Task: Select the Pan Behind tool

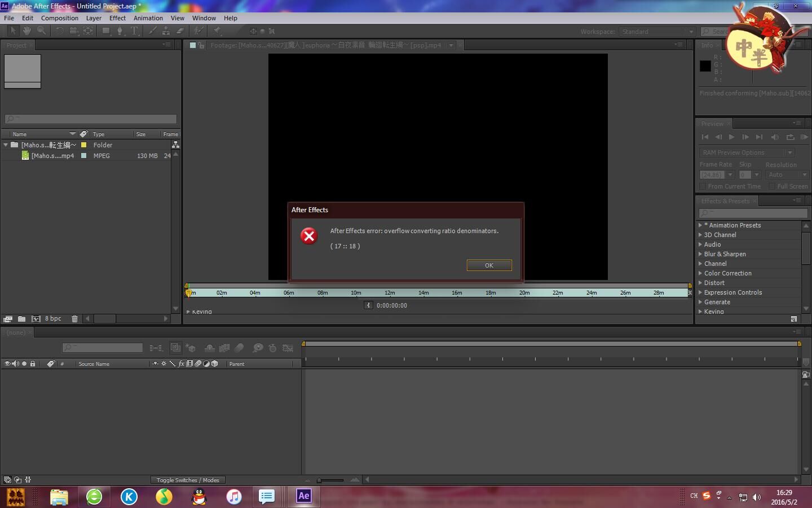Action: pyautogui.click(x=88, y=30)
